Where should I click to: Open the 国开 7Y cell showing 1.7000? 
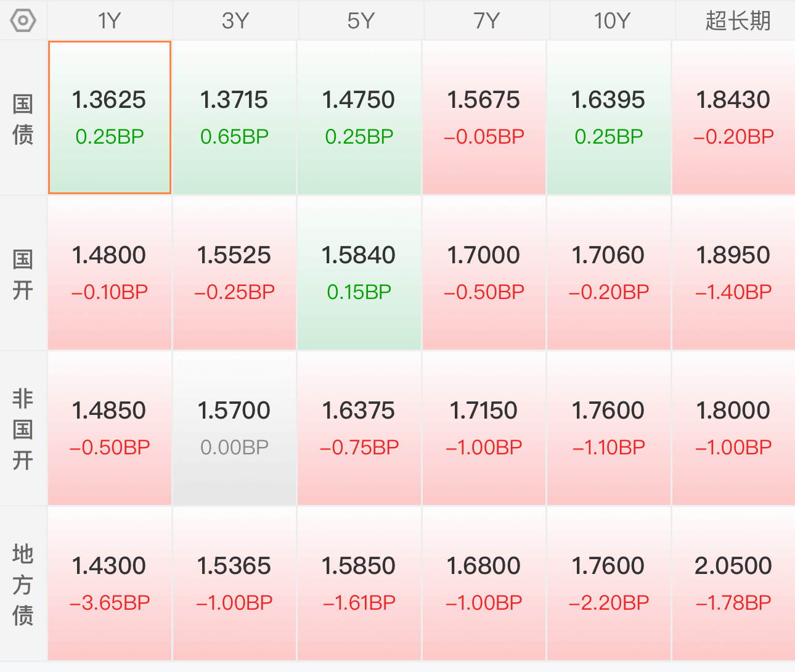(484, 273)
